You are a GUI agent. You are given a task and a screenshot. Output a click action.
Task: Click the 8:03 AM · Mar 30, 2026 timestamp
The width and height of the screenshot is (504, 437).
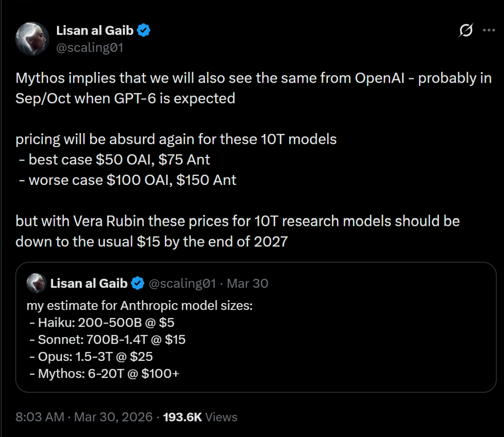[84, 417]
